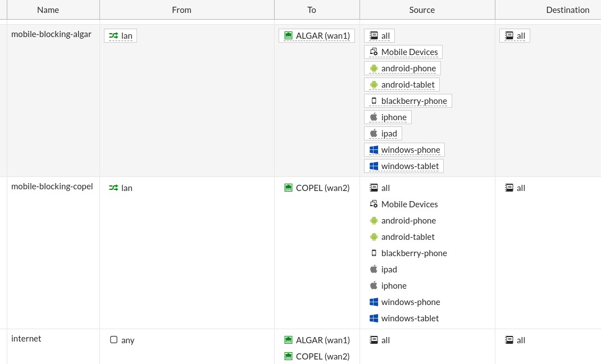Click the any interface icon in internet row

tap(113, 340)
